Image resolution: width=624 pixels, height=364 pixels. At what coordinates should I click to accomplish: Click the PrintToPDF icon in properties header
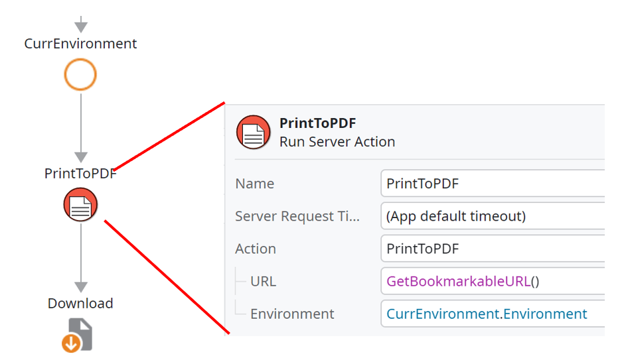253,132
